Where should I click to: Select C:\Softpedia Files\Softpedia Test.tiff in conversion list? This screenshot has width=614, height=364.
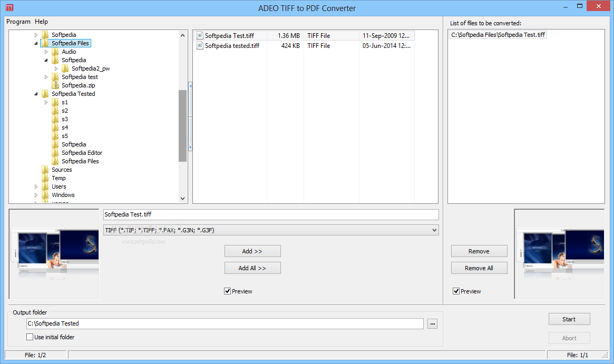pyautogui.click(x=498, y=35)
